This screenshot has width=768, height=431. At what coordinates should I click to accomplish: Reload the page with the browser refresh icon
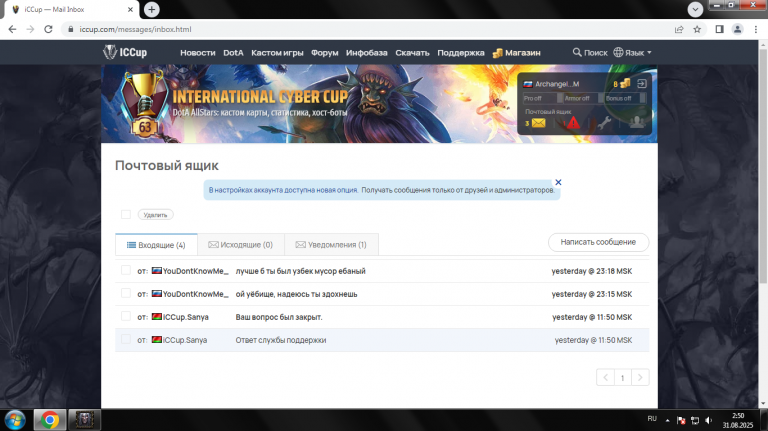(48, 29)
